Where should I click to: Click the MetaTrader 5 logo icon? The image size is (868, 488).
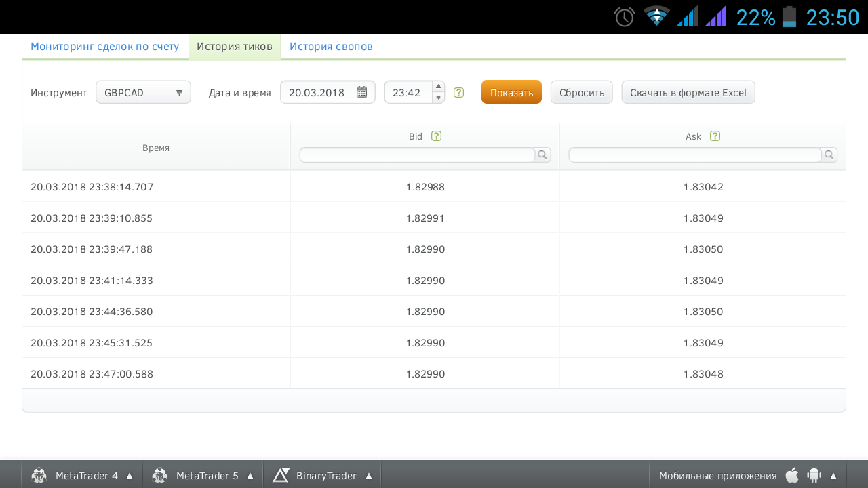(x=159, y=476)
